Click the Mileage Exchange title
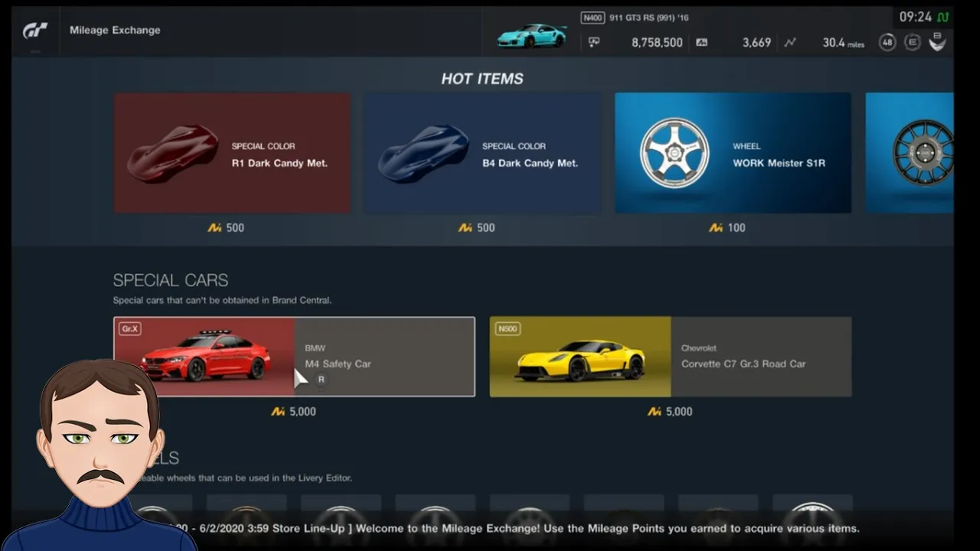 pos(115,30)
